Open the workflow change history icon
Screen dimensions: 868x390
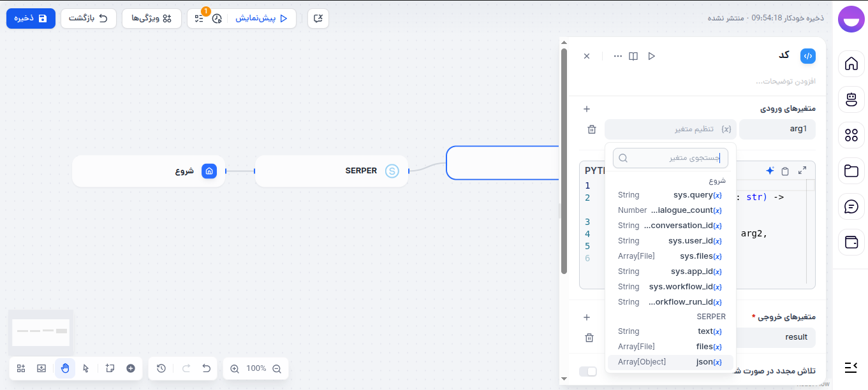click(161, 368)
